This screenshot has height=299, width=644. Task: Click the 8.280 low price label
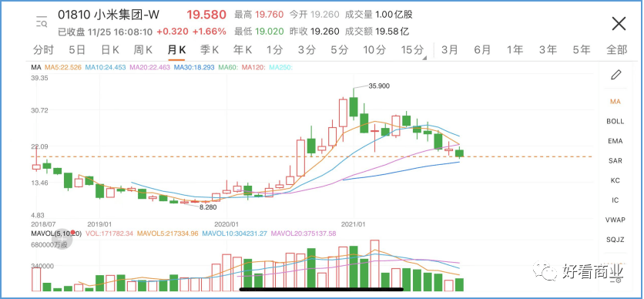(x=208, y=207)
